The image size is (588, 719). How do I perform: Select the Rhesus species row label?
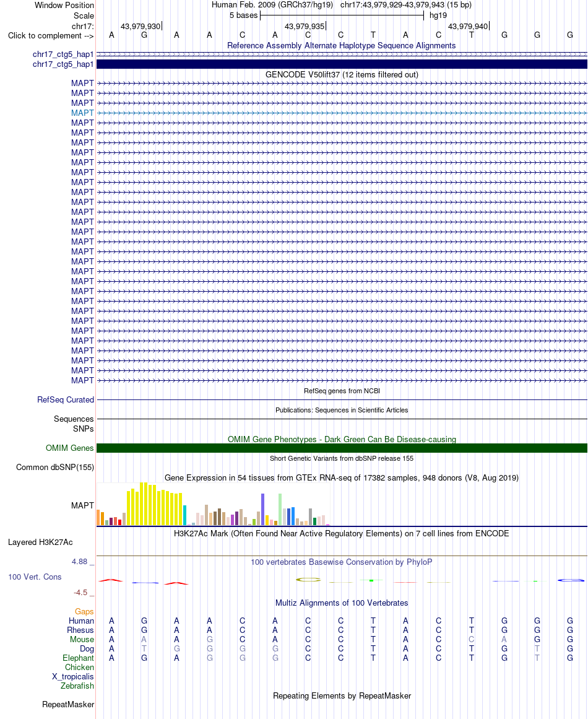coord(80,630)
